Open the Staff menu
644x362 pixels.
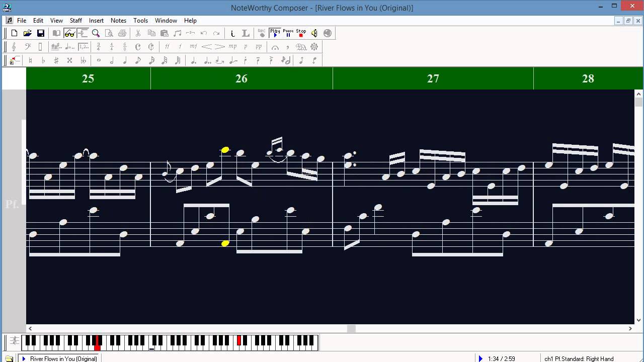pos(76,21)
